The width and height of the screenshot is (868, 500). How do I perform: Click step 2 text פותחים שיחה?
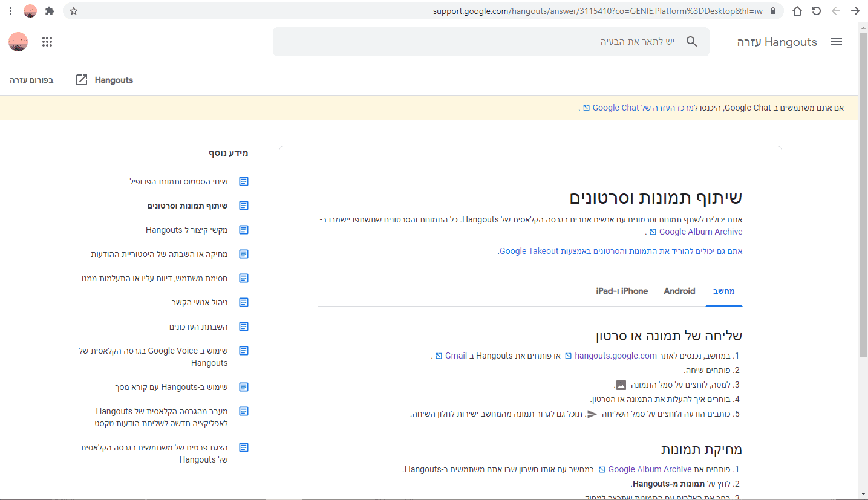[x=707, y=370]
